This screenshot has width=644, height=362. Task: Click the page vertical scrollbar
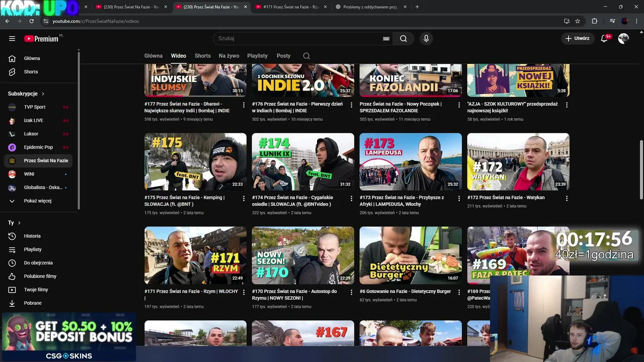[641, 170]
